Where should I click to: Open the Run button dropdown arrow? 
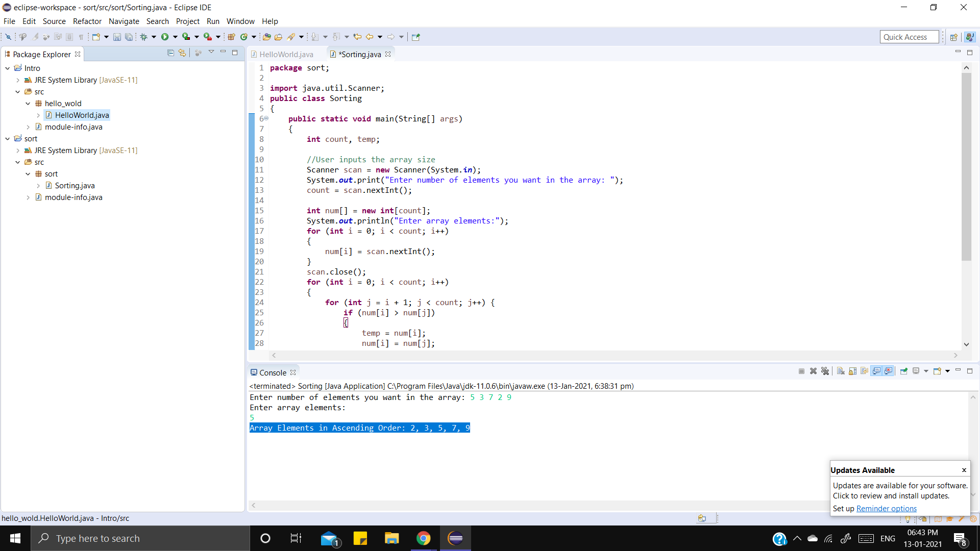coord(175,37)
